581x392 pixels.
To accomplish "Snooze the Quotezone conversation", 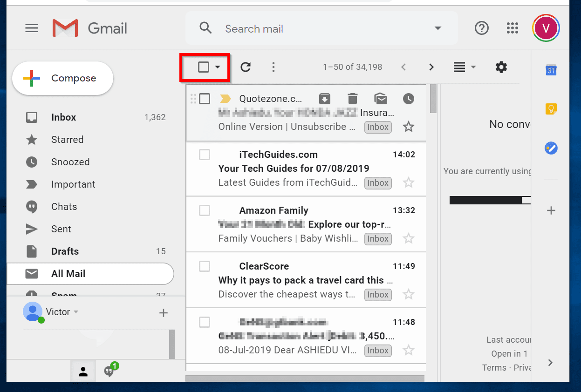I will pyautogui.click(x=408, y=99).
